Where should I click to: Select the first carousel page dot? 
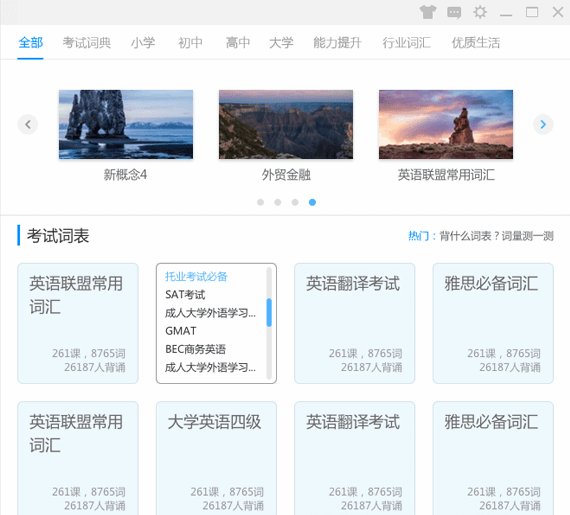(x=260, y=202)
